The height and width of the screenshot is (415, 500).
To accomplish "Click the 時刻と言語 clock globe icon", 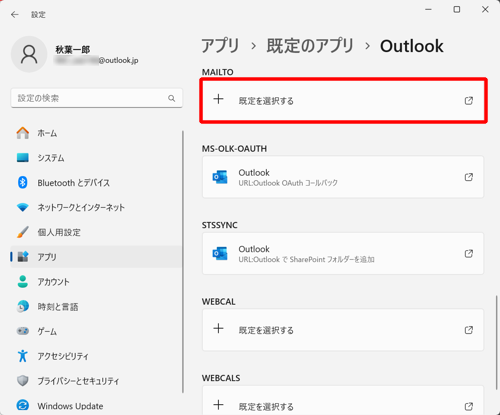I will (23, 306).
